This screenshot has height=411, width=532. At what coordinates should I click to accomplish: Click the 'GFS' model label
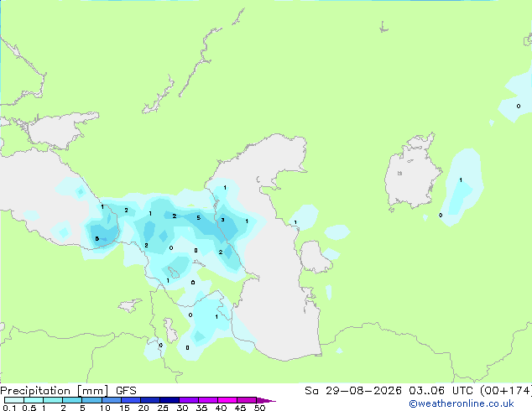tap(126, 391)
